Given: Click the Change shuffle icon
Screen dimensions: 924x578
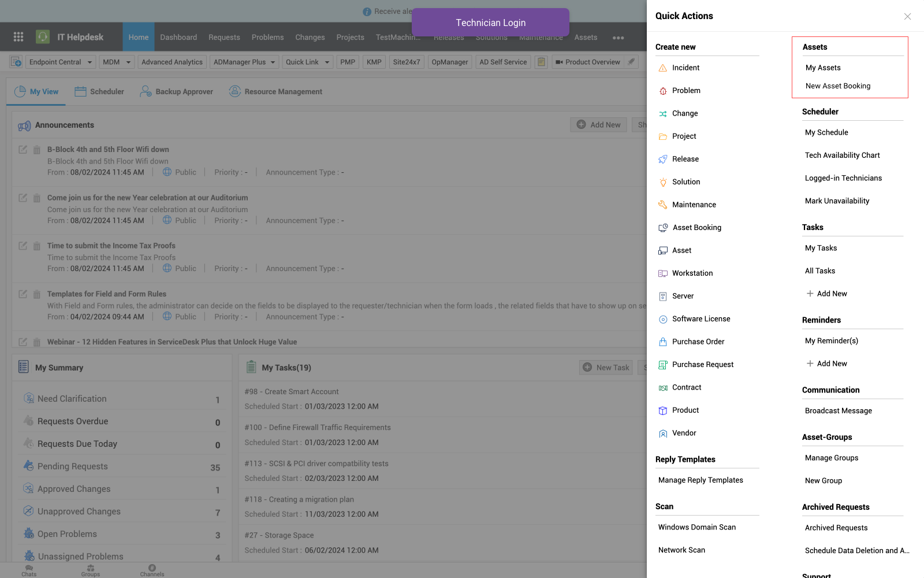Looking at the screenshot, I should pyautogui.click(x=663, y=114).
